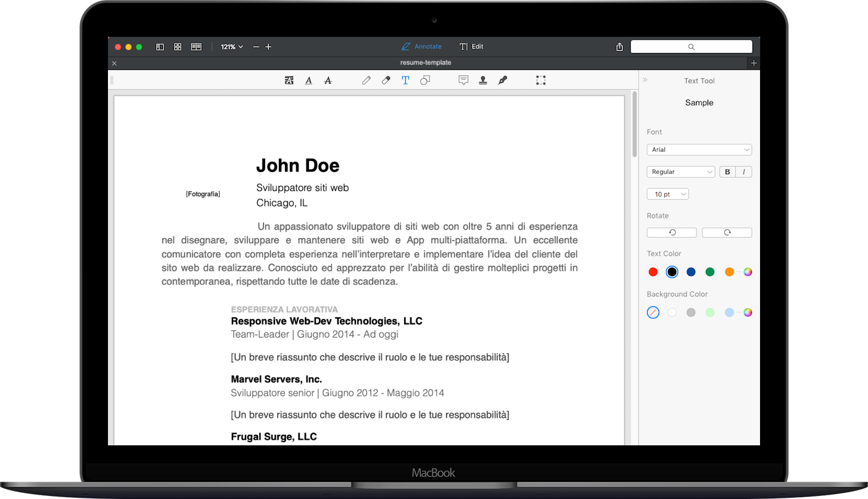Switch to Annotate mode
The width and height of the screenshot is (868, 499).
(421, 47)
